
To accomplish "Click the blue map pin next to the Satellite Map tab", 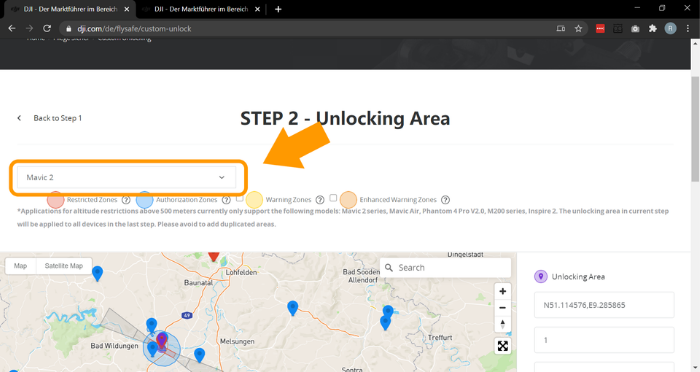I will 97,273.
